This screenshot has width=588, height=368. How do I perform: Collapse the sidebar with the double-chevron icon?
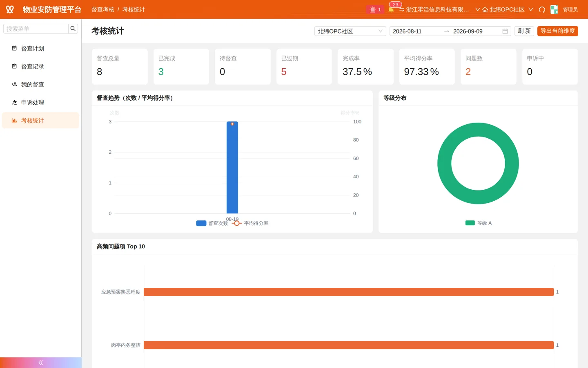tap(41, 363)
